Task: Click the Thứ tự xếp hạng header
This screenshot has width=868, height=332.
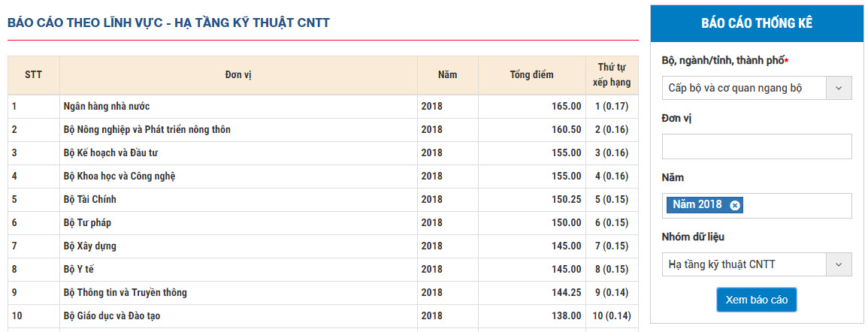Action: (x=612, y=75)
